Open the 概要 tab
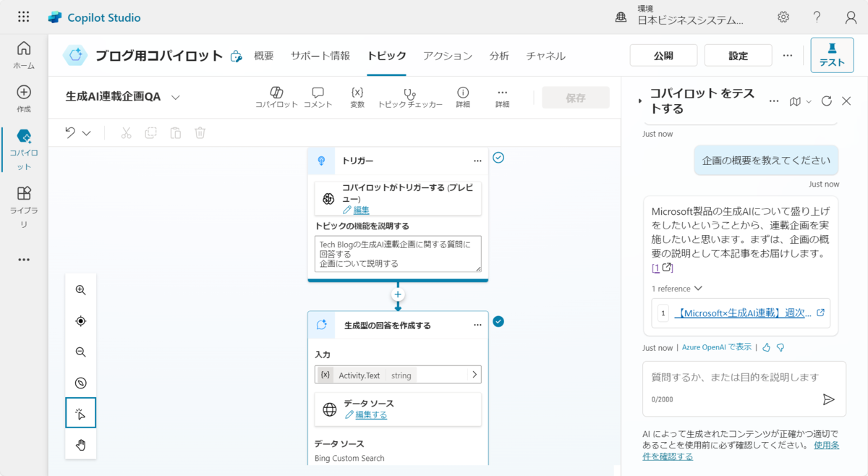 click(x=264, y=56)
